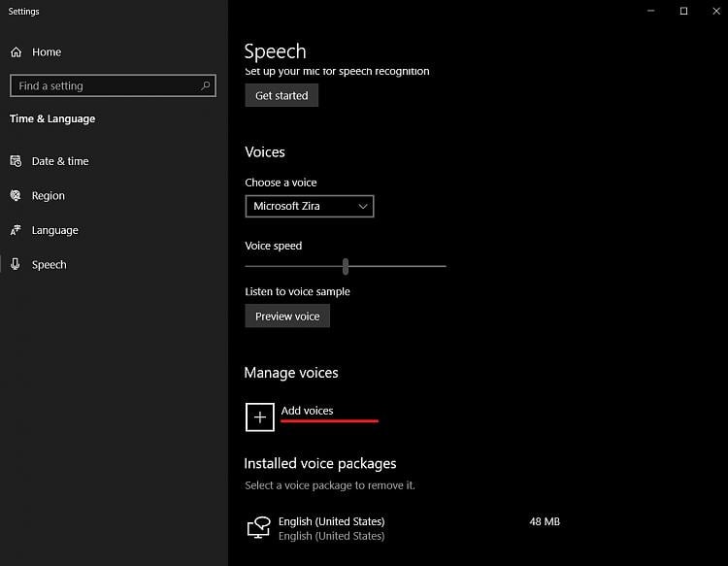
Task: Open the Region settings page label
Action: [49, 195]
